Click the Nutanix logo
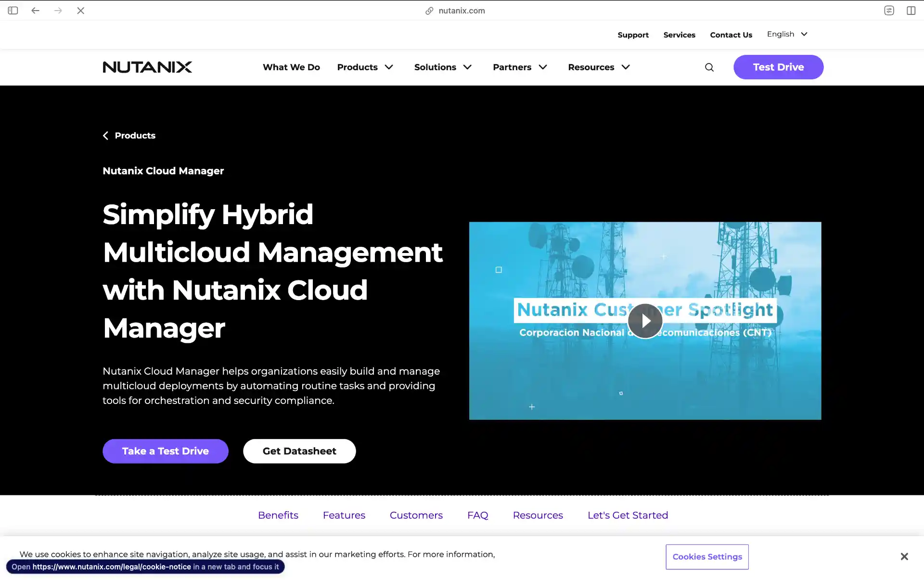The height and width of the screenshot is (580, 924). coord(147,67)
